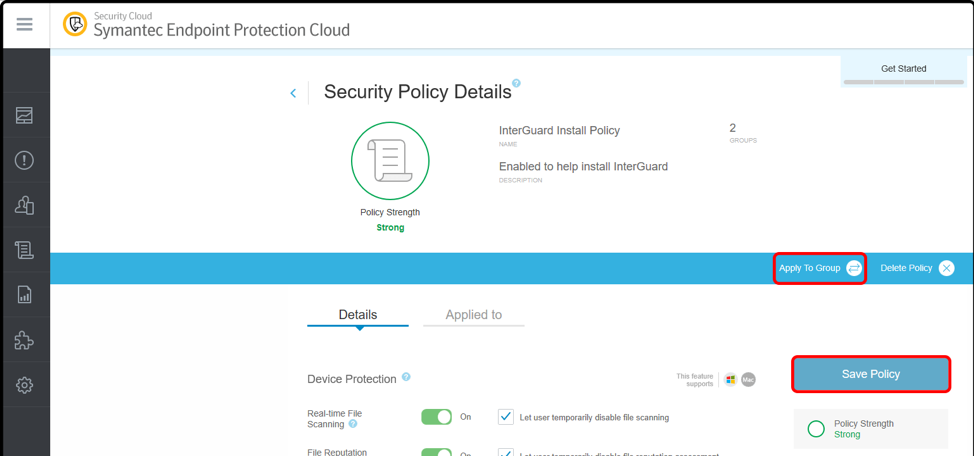Click help icon beside Security Policy Details

click(516, 83)
